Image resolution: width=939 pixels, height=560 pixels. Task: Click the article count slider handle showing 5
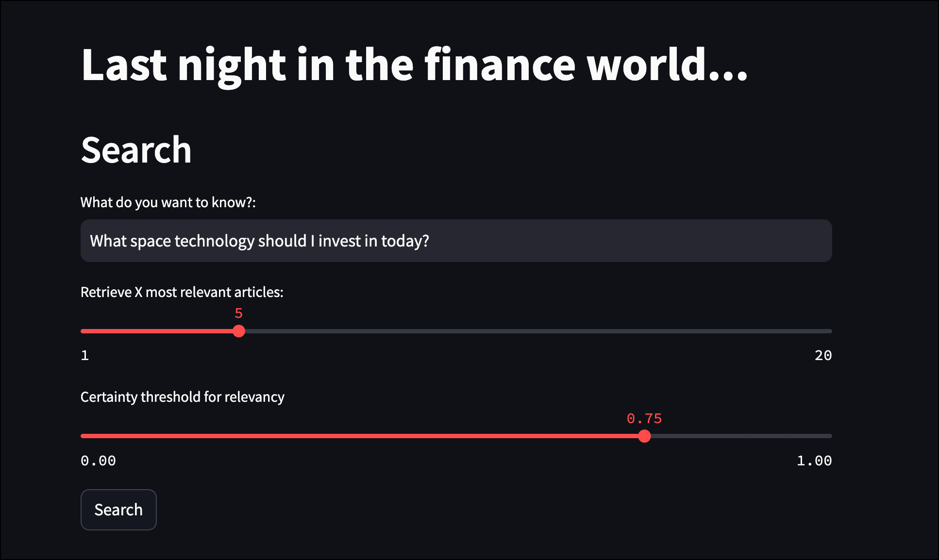[238, 331]
